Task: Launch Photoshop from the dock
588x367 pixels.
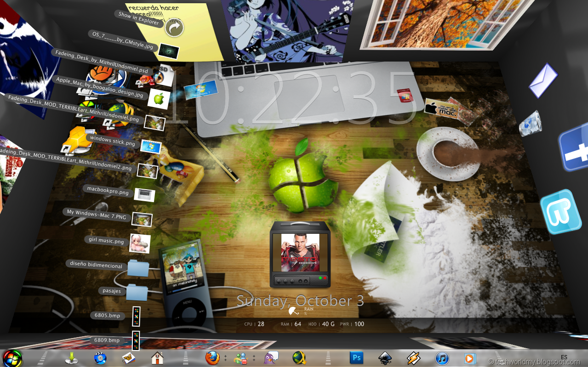Action: pos(356,358)
